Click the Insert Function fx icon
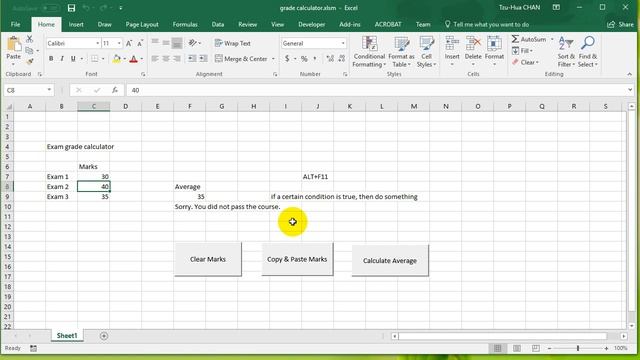This screenshot has height=360, width=640. 115,90
